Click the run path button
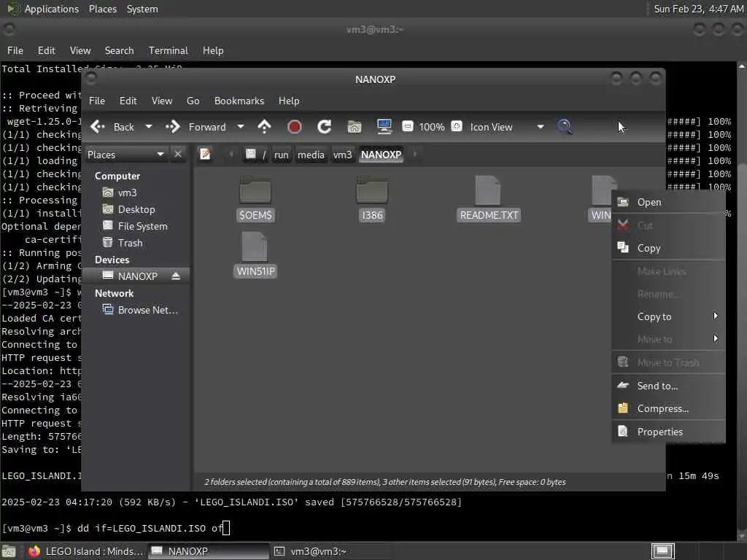747x560 pixels. tap(281, 155)
